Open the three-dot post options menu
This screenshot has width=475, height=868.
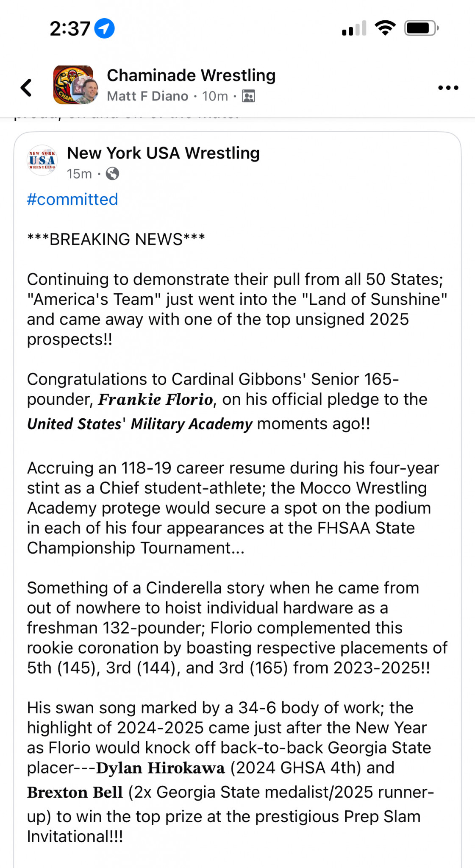tap(448, 88)
